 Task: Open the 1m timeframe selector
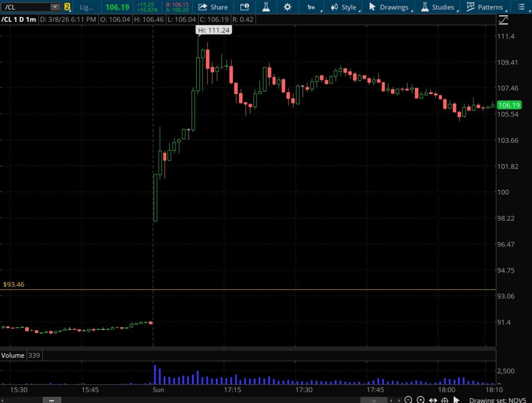click(311, 7)
